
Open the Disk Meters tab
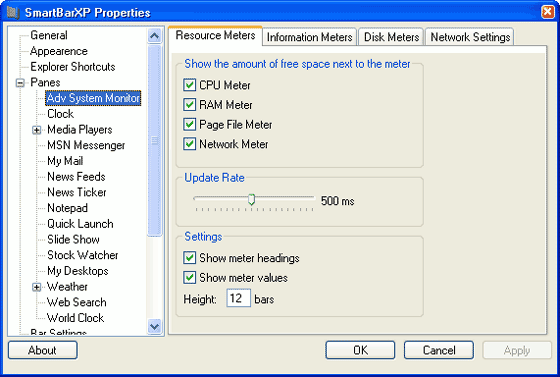coord(391,37)
